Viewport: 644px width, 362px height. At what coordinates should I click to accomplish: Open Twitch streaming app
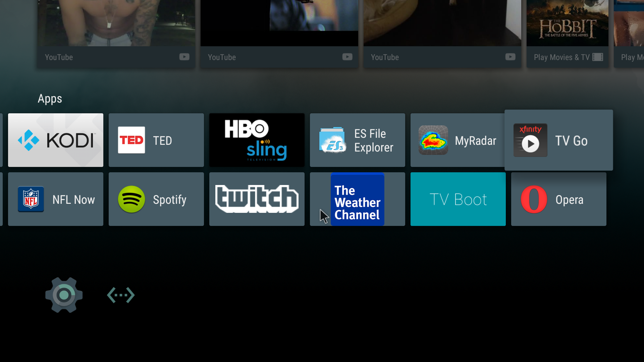click(x=256, y=199)
